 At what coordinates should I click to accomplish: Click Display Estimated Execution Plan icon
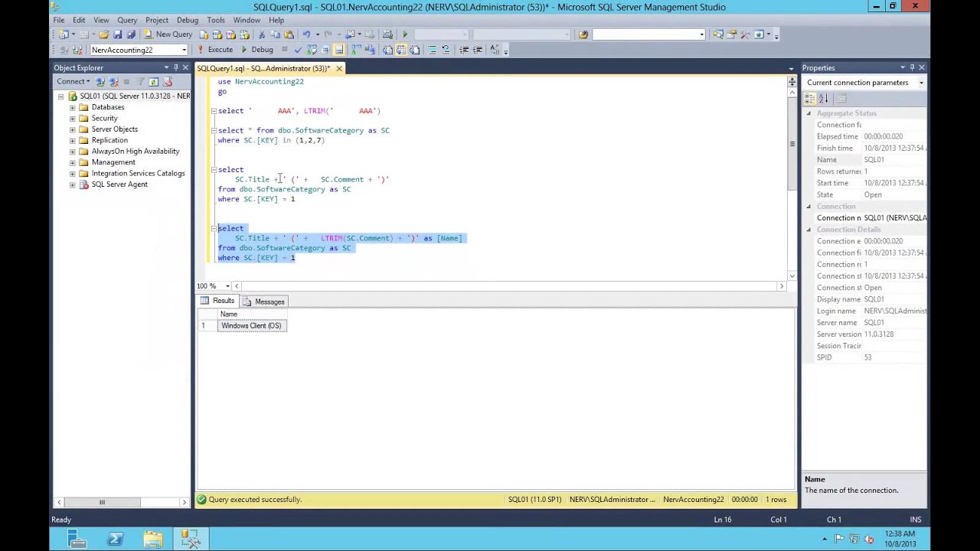[x=312, y=50]
